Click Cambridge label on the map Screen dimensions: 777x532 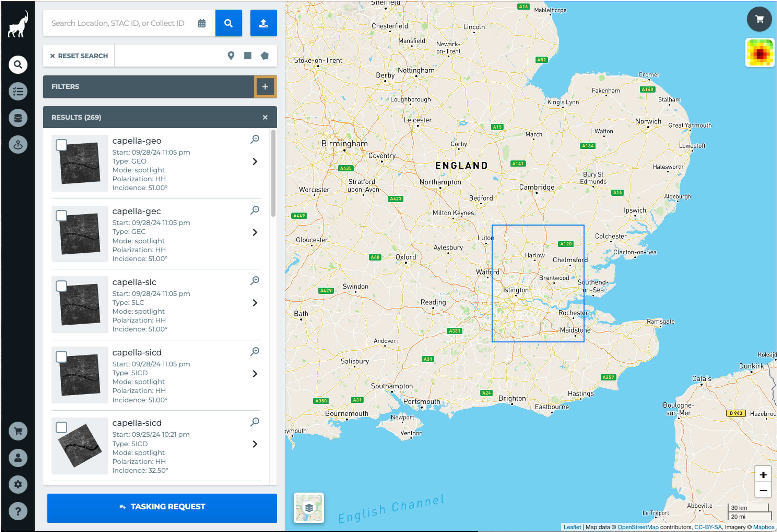pos(536,187)
